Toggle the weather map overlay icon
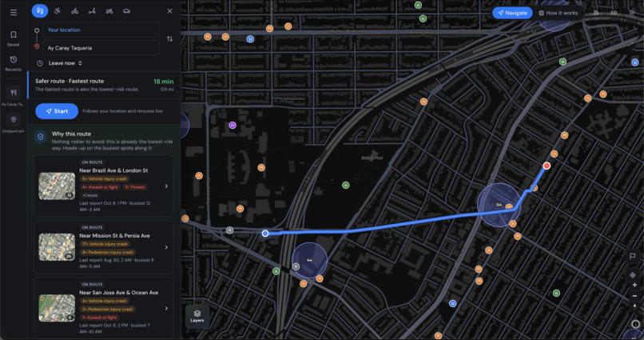The image size is (644, 340). click(x=595, y=13)
